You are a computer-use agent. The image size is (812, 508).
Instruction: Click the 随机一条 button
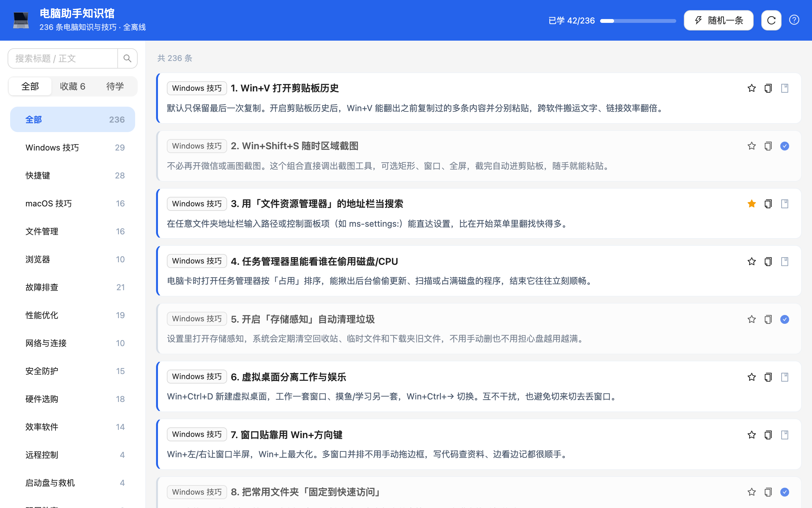(718, 21)
